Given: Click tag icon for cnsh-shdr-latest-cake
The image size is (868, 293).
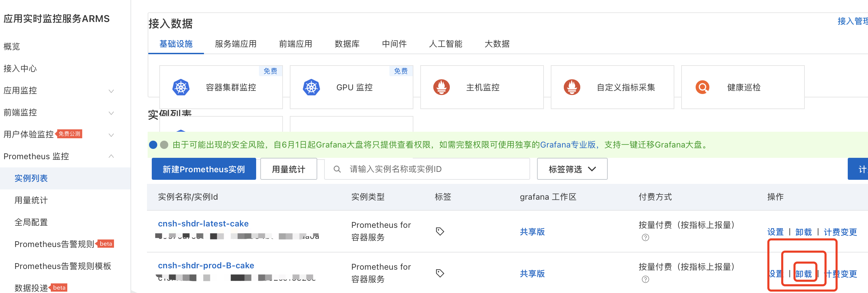Looking at the screenshot, I should pos(440,231).
